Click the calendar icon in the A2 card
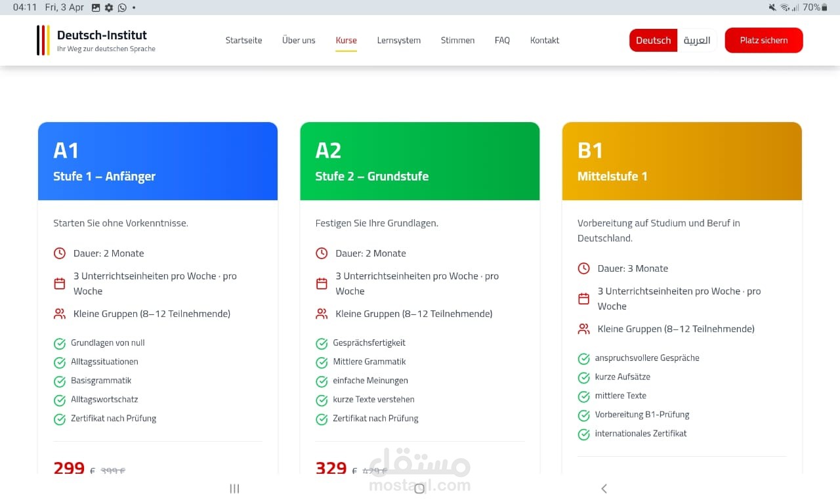This screenshot has height=504, width=840. (x=322, y=283)
